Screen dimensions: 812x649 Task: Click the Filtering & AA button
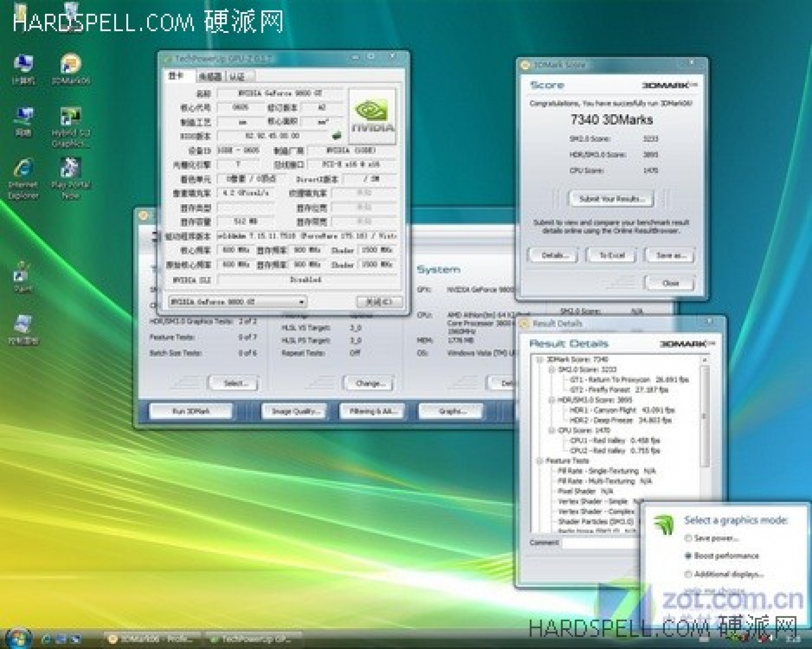click(x=372, y=412)
